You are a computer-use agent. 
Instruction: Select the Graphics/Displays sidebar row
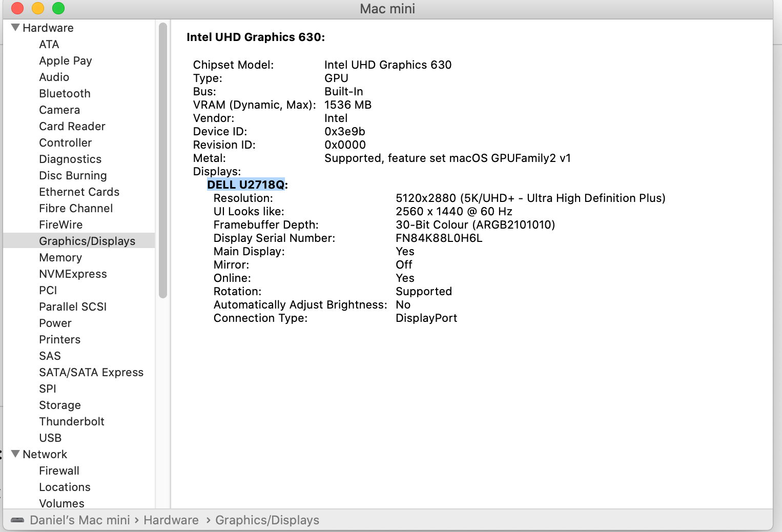point(79,241)
